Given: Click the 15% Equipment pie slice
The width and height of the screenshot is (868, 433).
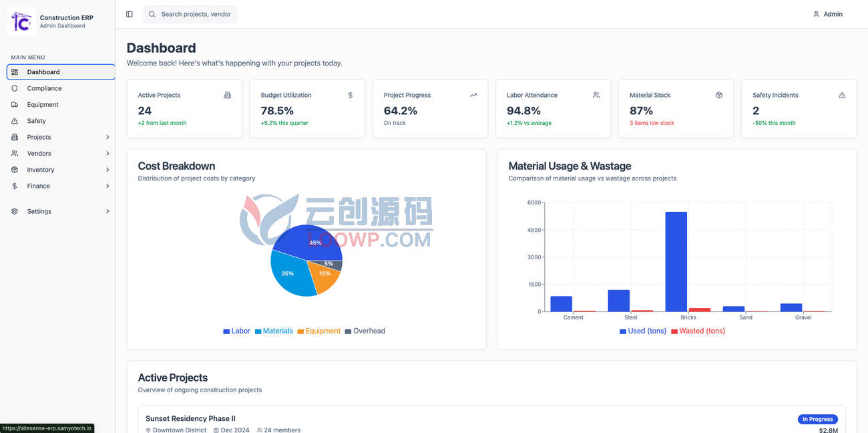Looking at the screenshot, I should click(x=325, y=275).
